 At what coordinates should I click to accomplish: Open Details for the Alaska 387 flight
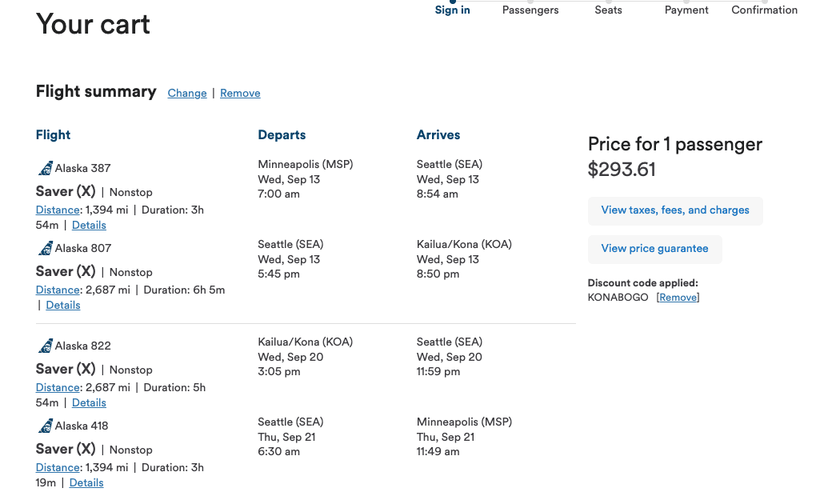click(x=88, y=225)
